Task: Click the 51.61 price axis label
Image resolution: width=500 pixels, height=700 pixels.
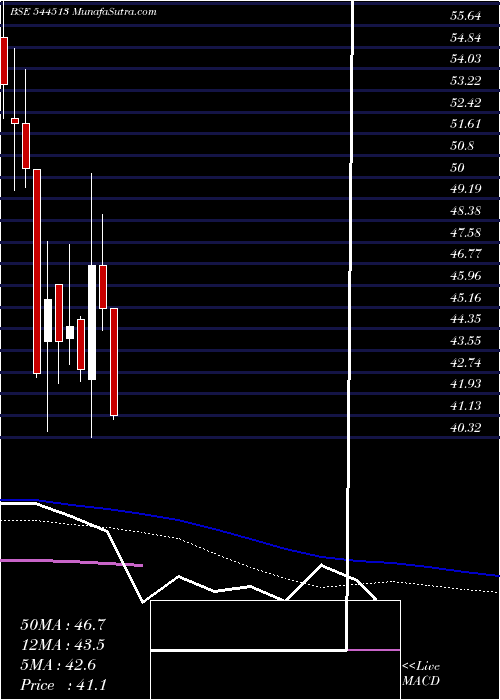Action: [466, 124]
